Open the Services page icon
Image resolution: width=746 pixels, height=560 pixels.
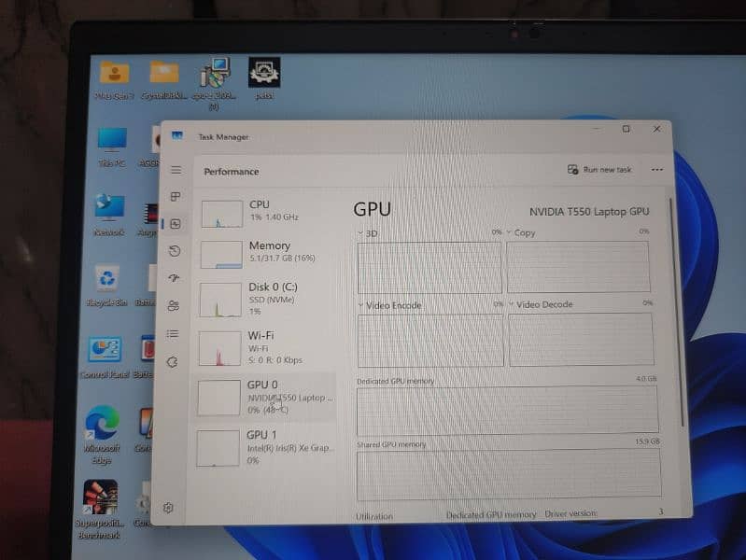pyautogui.click(x=172, y=362)
